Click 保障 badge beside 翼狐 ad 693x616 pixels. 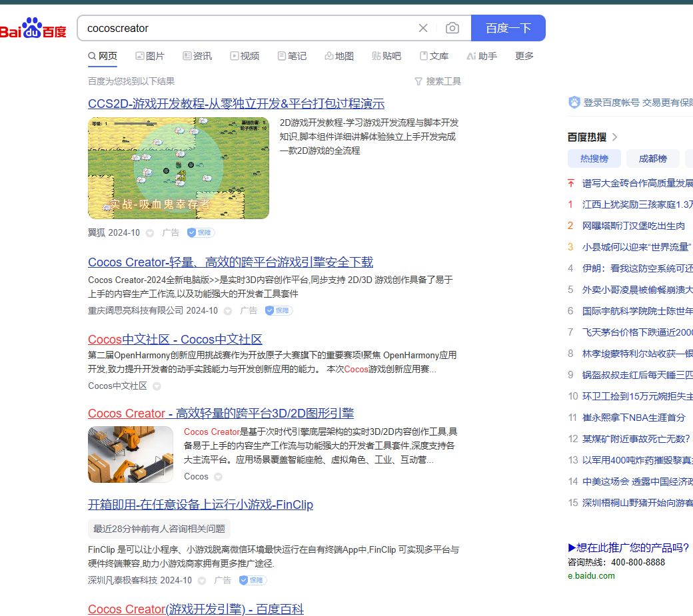click(x=201, y=232)
